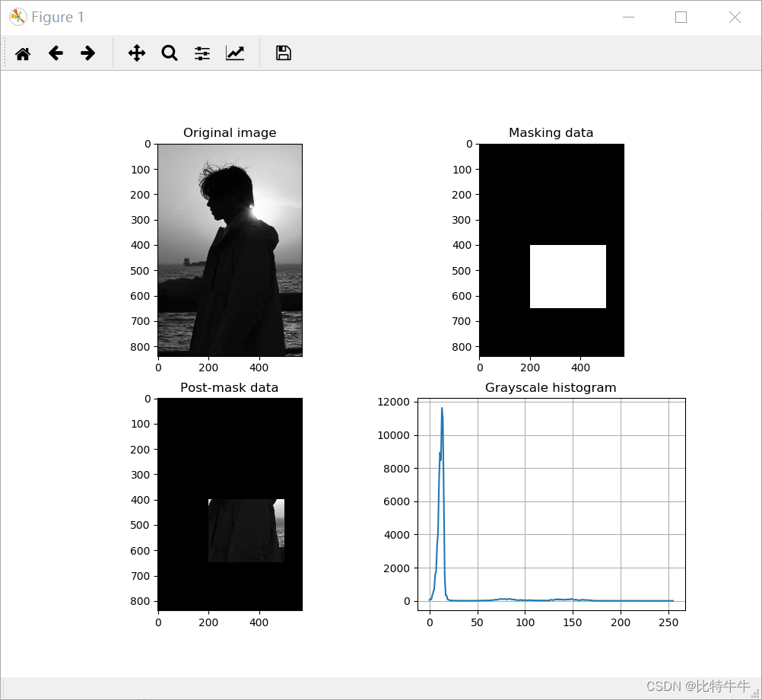Click the 'Original image' subplot title
The image size is (762, 700).
pos(230,132)
